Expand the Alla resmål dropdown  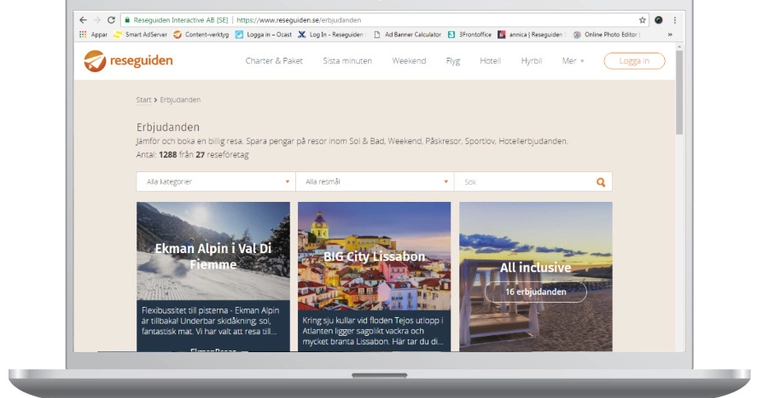point(375,182)
